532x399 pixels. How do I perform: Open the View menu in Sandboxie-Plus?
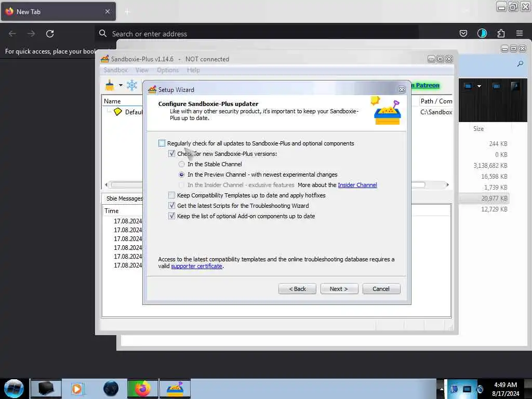pos(142,70)
